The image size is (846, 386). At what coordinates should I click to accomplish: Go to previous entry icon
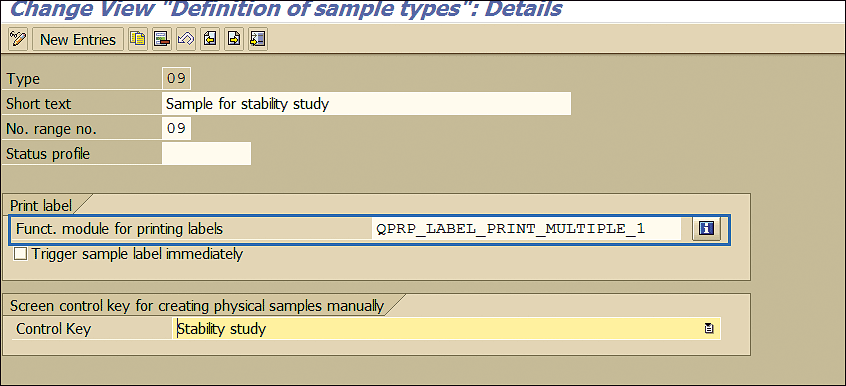[210, 39]
